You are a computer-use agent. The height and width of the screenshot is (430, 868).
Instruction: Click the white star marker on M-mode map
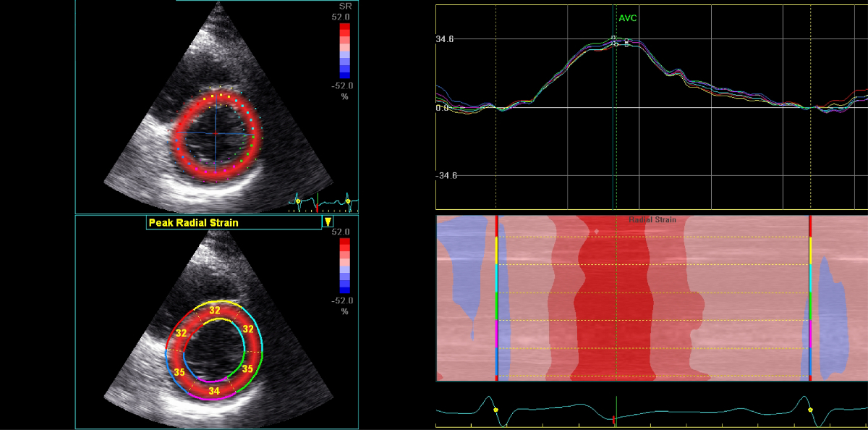597,232
